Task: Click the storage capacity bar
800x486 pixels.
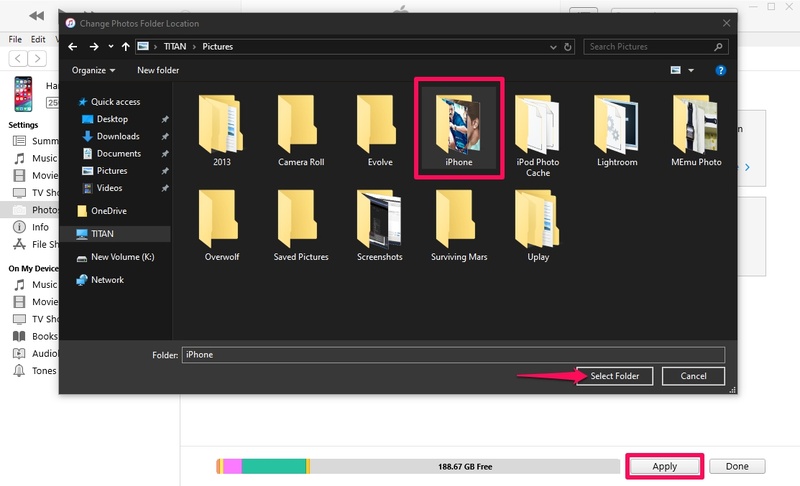Action: tap(418, 466)
